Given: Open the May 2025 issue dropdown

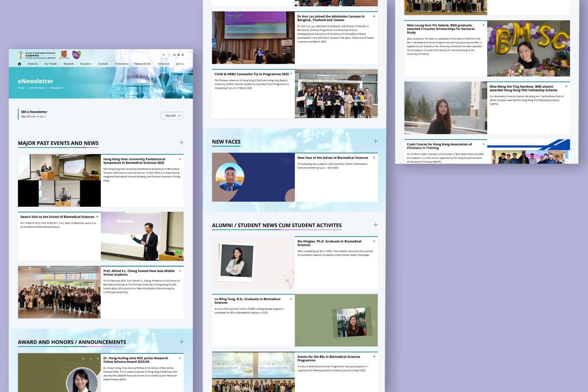Looking at the screenshot, I should tap(172, 116).
